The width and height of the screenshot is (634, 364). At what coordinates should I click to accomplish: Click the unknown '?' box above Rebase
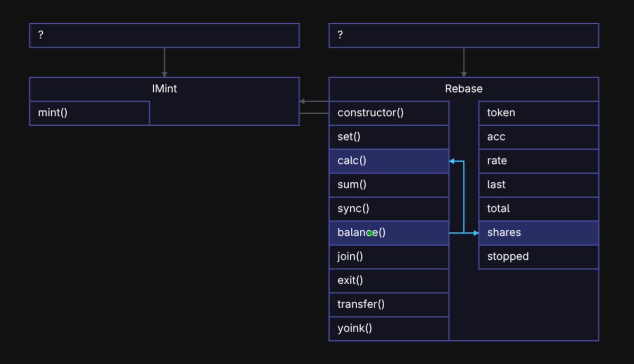(x=464, y=35)
